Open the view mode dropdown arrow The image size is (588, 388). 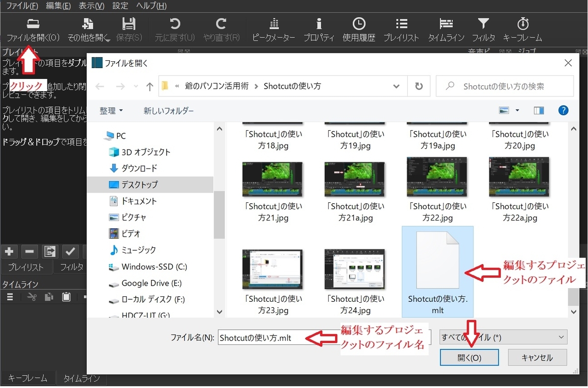(x=517, y=111)
